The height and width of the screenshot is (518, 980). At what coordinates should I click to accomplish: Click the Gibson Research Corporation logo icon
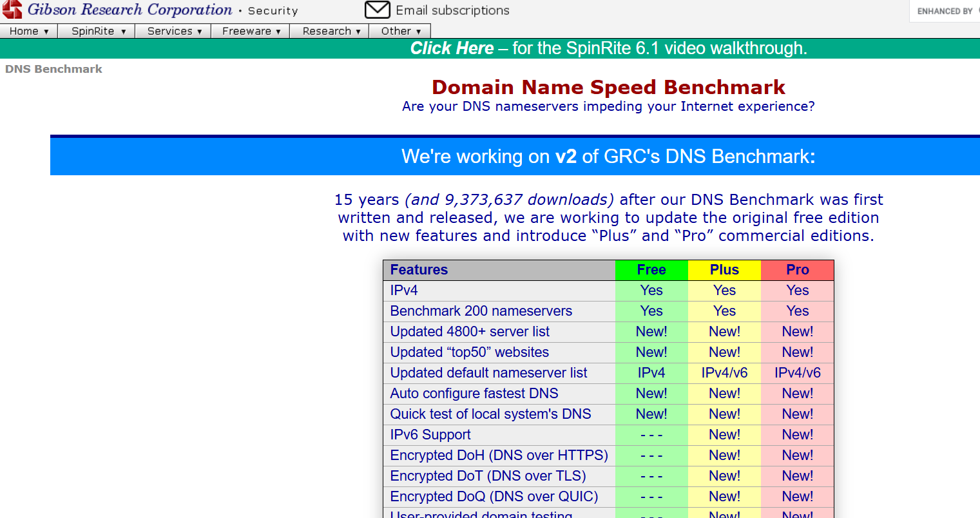12,10
